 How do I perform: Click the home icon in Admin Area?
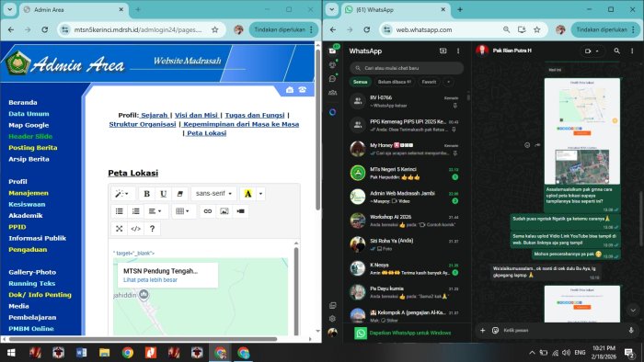tap(290, 90)
